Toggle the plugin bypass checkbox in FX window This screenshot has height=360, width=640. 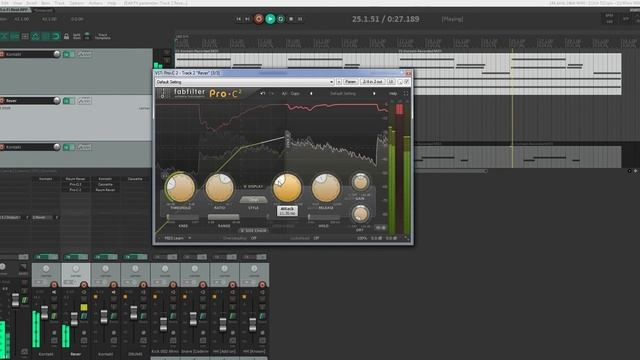[407, 82]
